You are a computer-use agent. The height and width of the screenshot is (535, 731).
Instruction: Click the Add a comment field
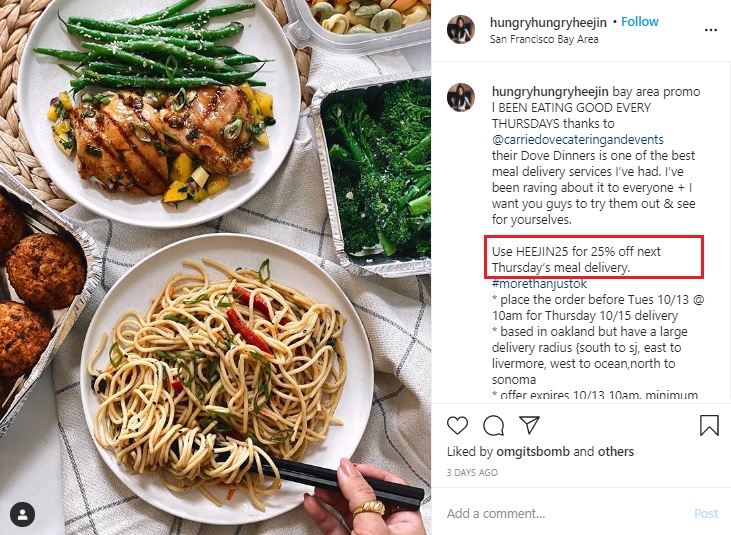[x=566, y=514]
